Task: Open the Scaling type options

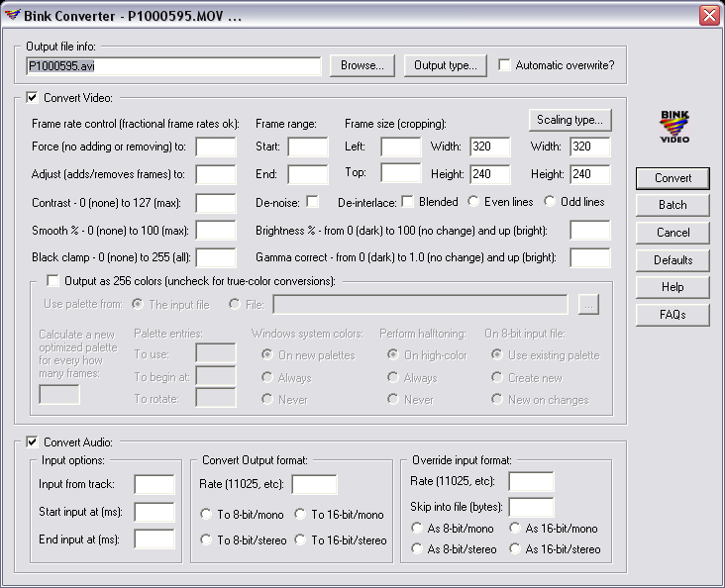Action: point(570,120)
